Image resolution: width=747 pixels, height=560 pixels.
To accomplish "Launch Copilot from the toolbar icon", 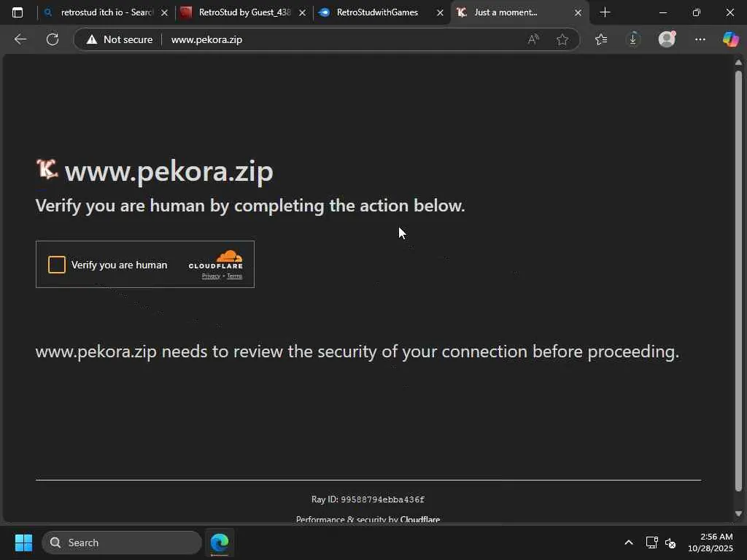I will click(730, 39).
